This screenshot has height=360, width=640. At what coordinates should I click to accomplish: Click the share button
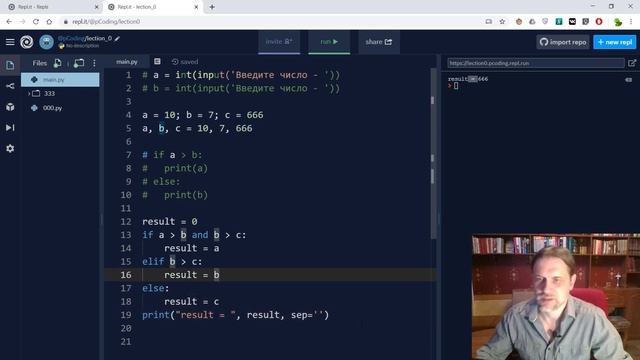379,42
